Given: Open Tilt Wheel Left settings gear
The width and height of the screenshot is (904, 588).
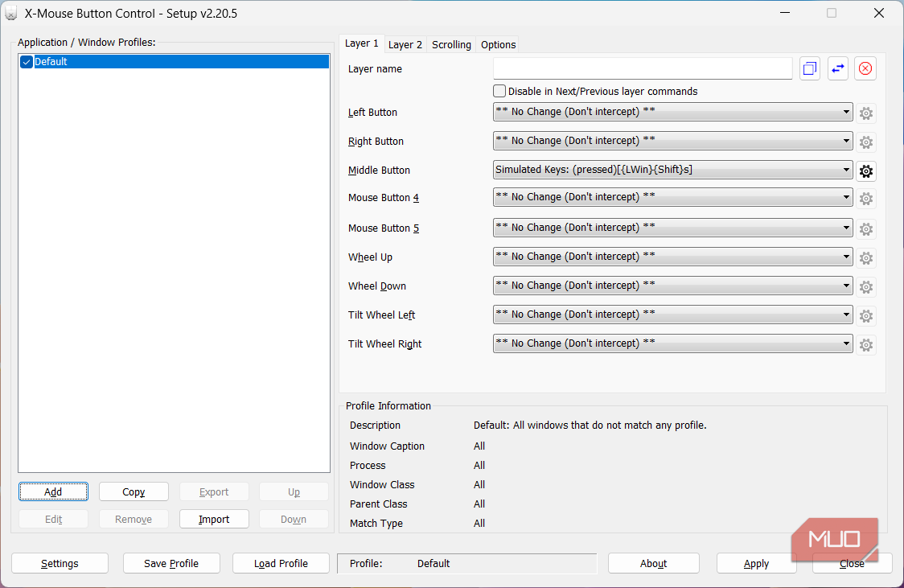Looking at the screenshot, I should click(866, 315).
